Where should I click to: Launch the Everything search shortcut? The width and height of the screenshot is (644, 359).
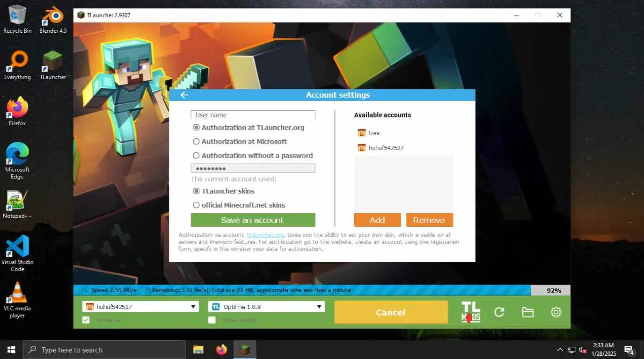17,65
